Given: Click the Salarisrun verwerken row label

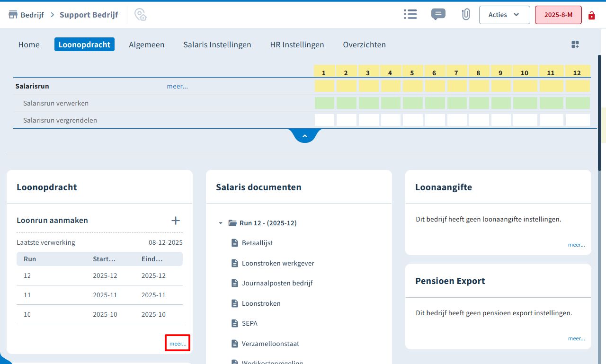Looking at the screenshot, I should pos(56,103).
